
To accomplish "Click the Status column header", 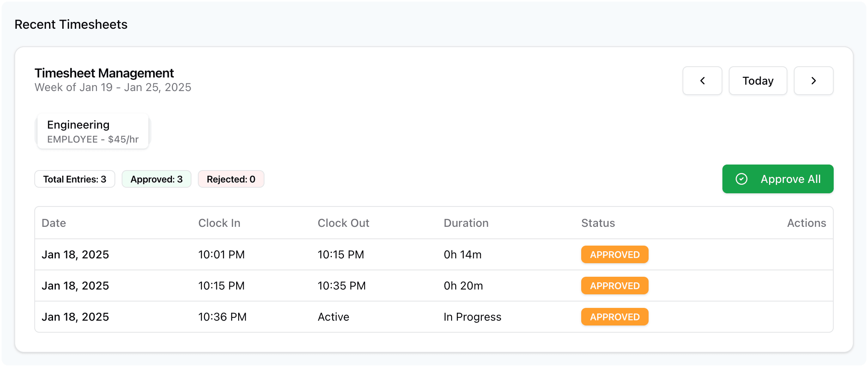I will (x=598, y=223).
